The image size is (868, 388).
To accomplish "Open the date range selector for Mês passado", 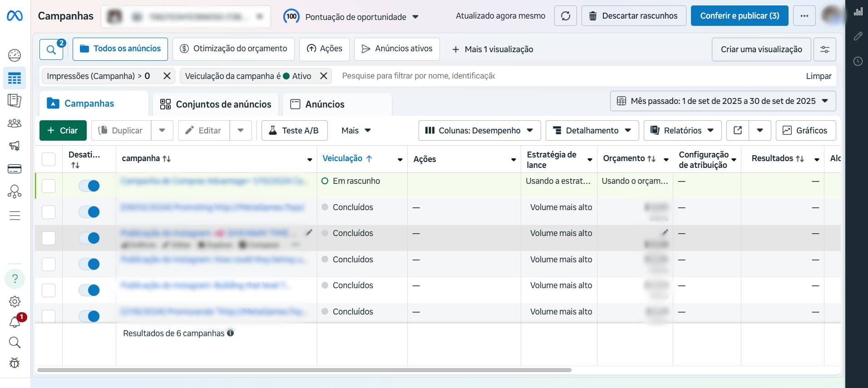I will point(723,101).
